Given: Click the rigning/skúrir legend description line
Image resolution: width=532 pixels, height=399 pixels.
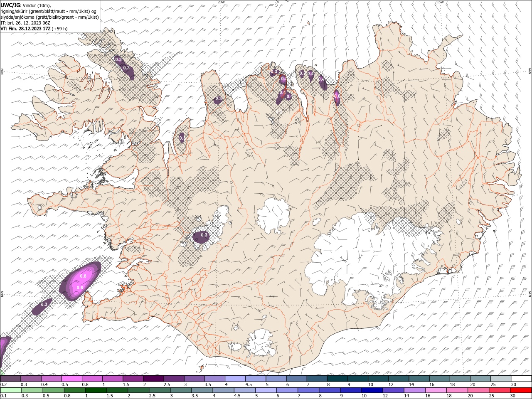Looking at the screenshot, I should (x=49, y=11).
